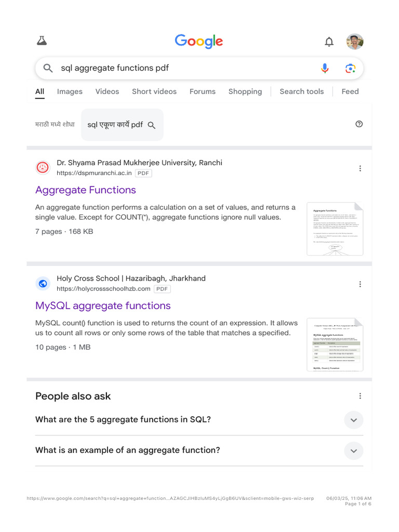Open the "MySQL aggregate functions" result link

click(103, 305)
